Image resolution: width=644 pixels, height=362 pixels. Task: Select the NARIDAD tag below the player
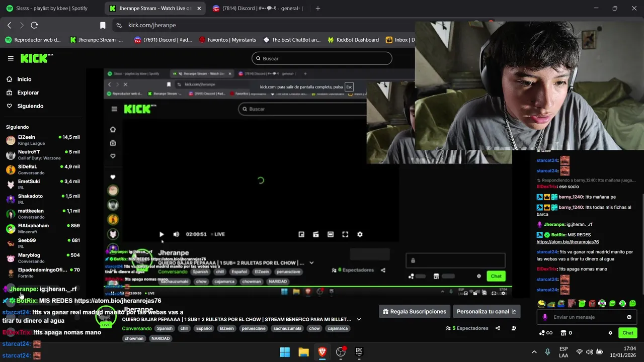160,338
